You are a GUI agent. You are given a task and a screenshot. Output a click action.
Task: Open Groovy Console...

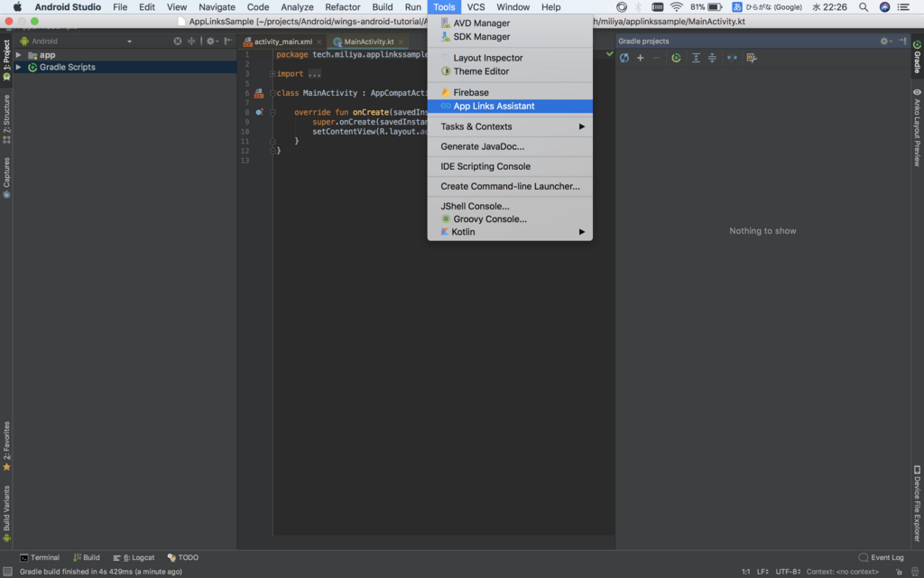(510, 219)
